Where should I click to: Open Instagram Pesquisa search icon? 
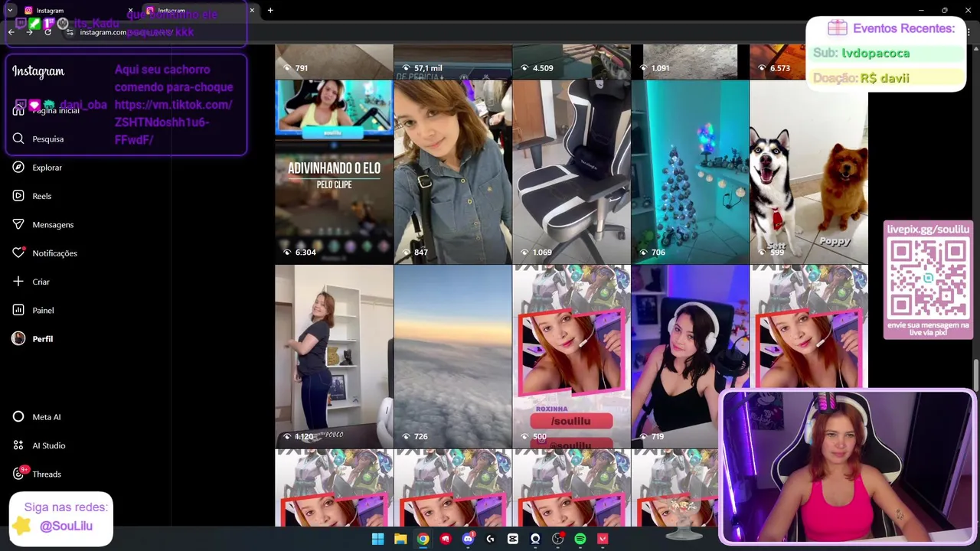click(18, 139)
